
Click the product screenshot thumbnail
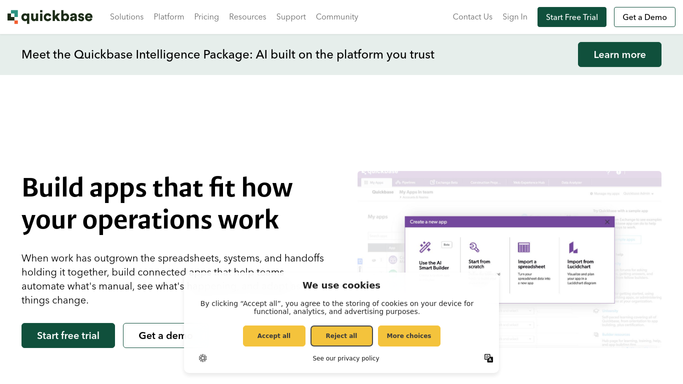(509, 259)
